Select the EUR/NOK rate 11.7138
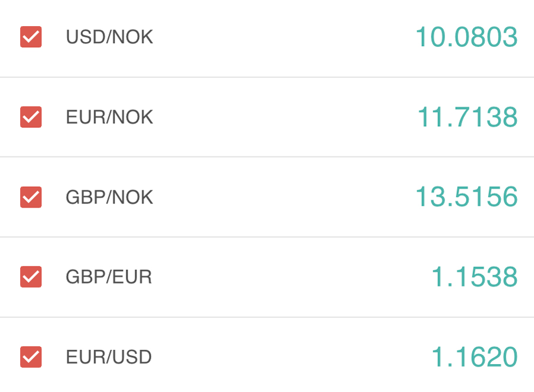Viewport: 534px width, 392px height. click(467, 117)
